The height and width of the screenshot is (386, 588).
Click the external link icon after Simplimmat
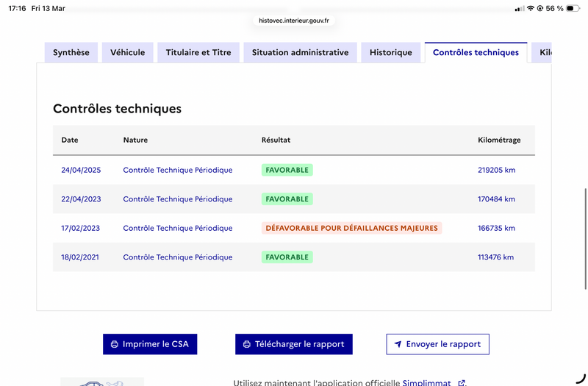462,383
